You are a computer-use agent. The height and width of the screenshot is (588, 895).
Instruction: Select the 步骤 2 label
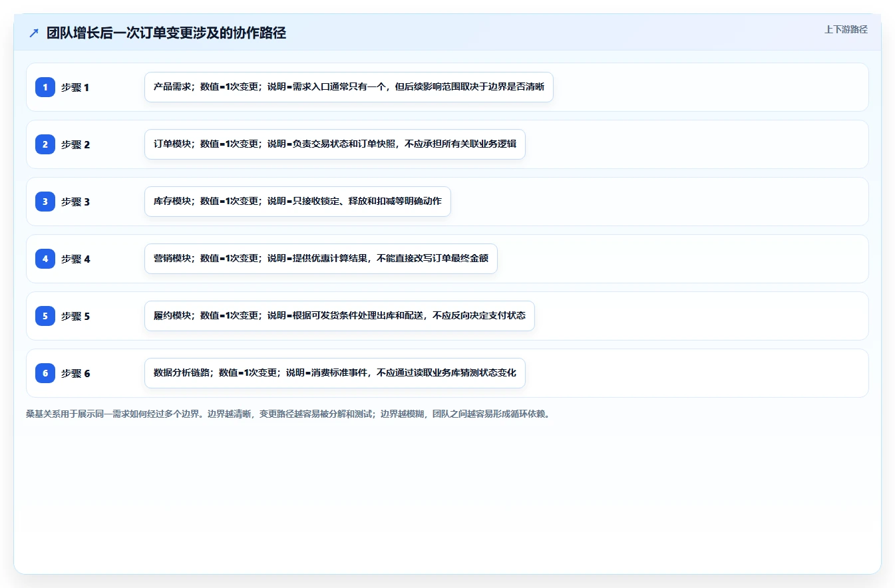pos(75,145)
